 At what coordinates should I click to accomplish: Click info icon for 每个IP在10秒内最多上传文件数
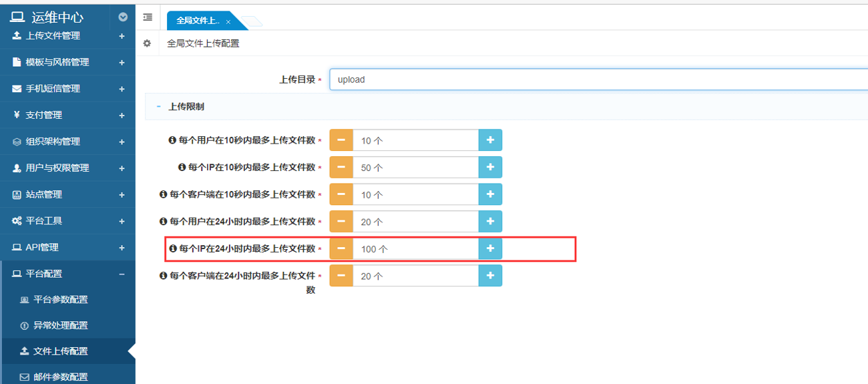tap(182, 168)
